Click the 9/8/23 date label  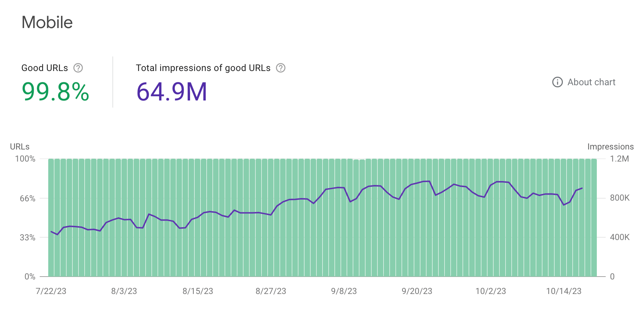344,291
